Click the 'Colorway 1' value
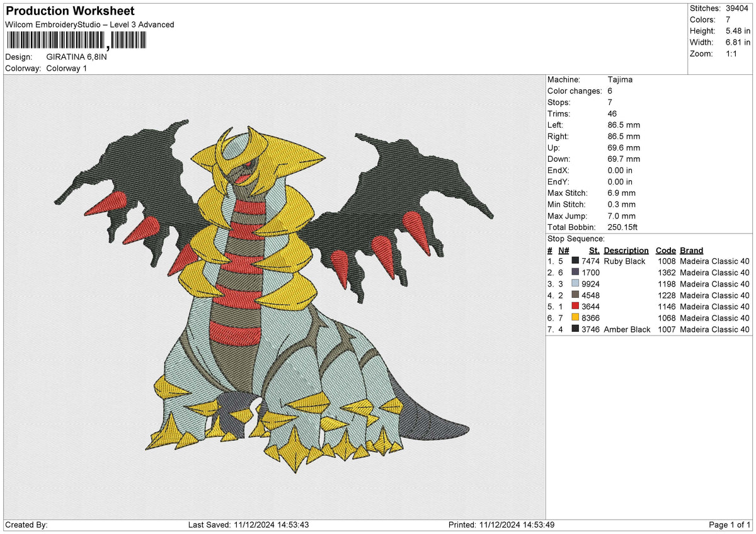The width and height of the screenshot is (756, 534). point(67,68)
